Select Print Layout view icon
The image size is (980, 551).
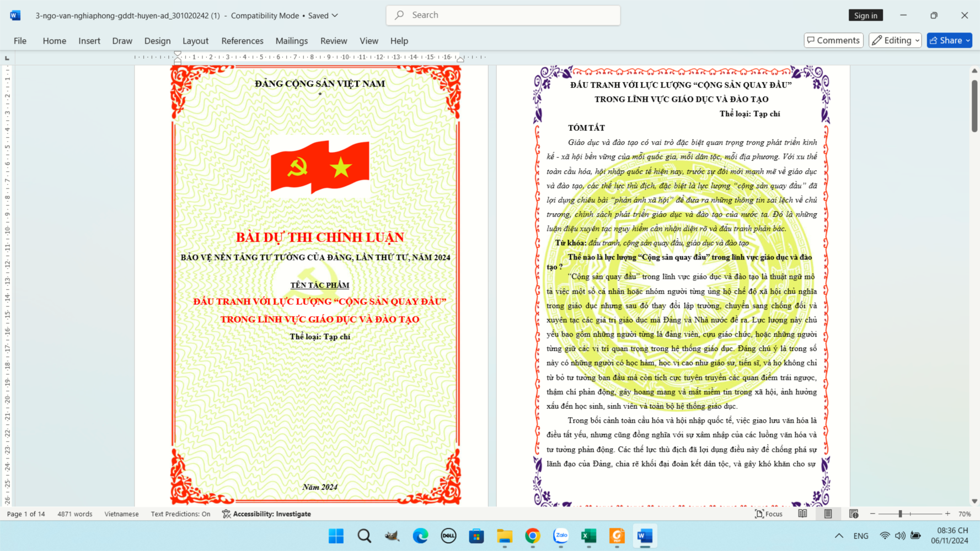click(828, 514)
